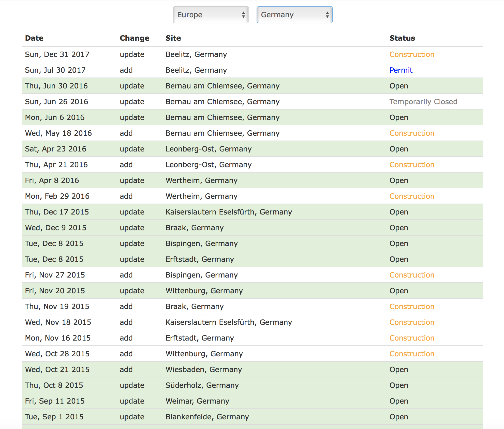The image size is (504, 429).
Task: Open the Europe region dropdown
Action: [211, 15]
